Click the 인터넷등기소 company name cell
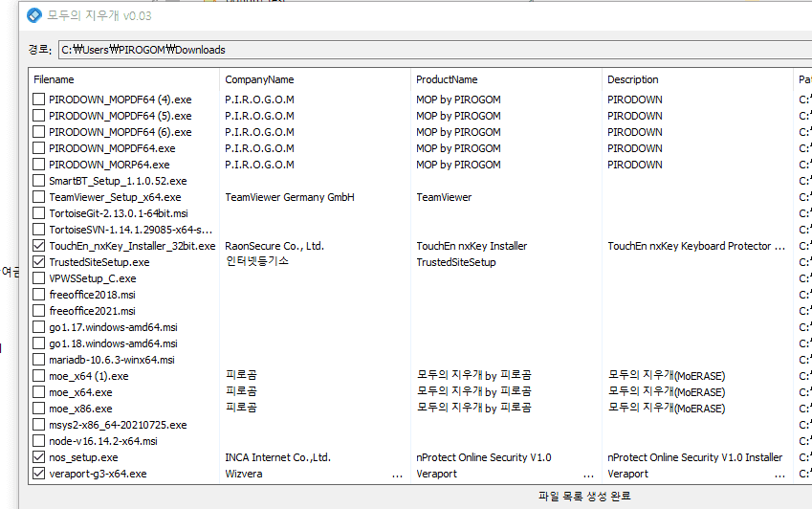 pyautogui.click(x=257, y=261)
